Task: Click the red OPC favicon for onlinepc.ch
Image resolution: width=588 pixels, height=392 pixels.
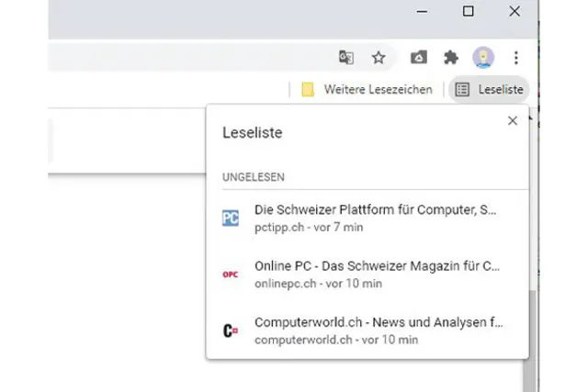Action: coord(231,274)
